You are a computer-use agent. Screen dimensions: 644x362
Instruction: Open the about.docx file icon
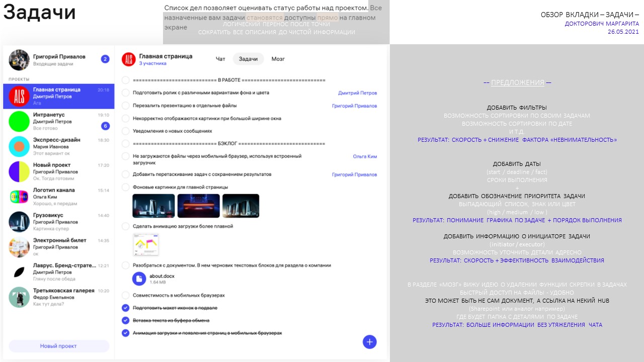pyautogui.click(x=139, y=279)
